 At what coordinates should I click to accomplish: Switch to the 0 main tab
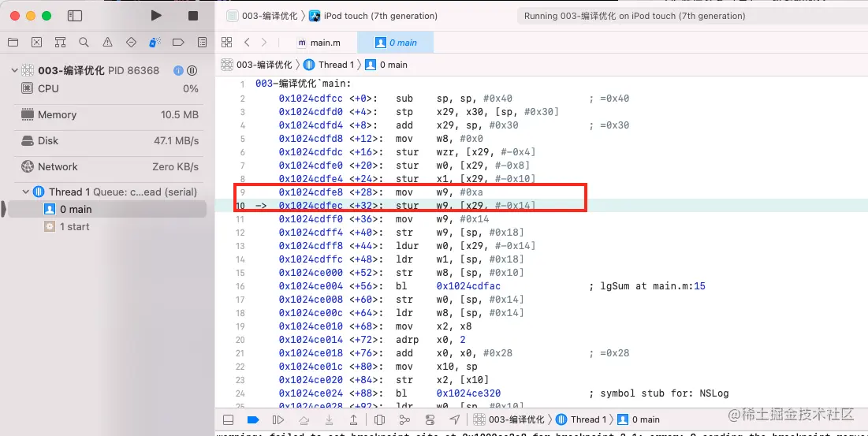395,43
